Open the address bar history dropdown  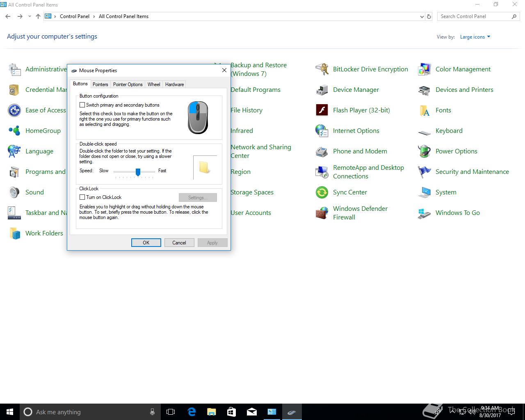tap(422, 17)
